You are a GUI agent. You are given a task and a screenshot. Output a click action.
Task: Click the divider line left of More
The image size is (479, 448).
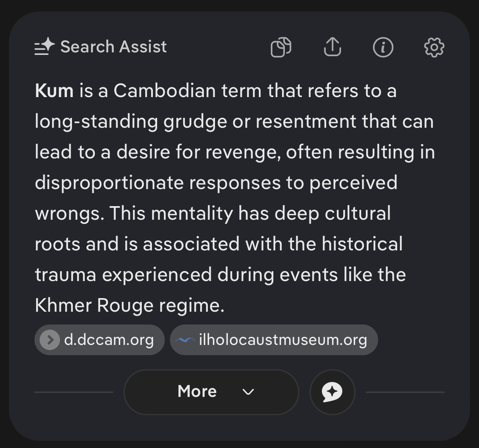pyautogui.click(x=74, y=392)
